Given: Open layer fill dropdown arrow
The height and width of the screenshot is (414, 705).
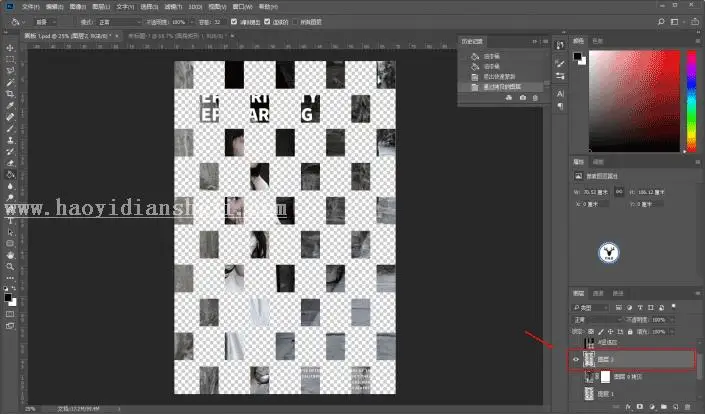Looking at the screenshot, I should click(x=672, y=332).
